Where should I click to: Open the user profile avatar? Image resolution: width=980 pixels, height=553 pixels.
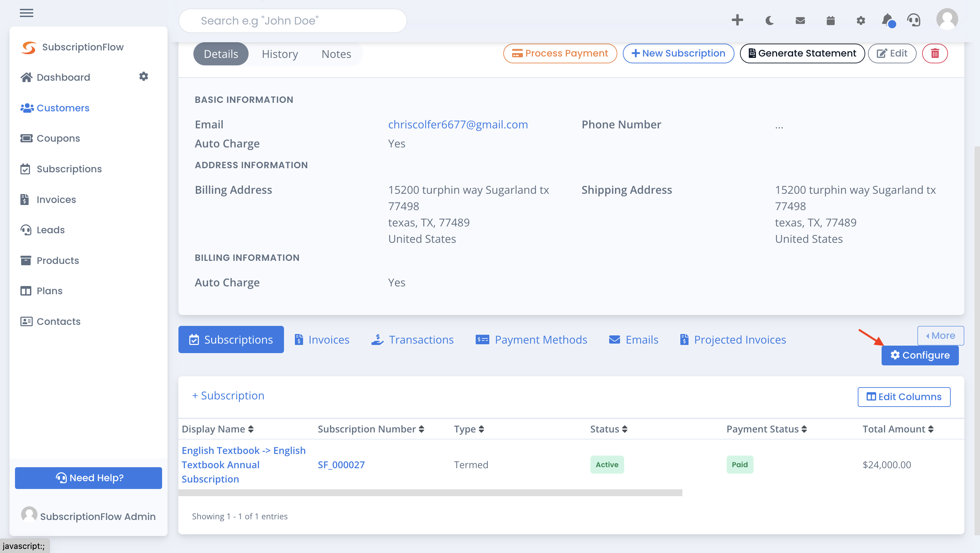coord(947,19)
